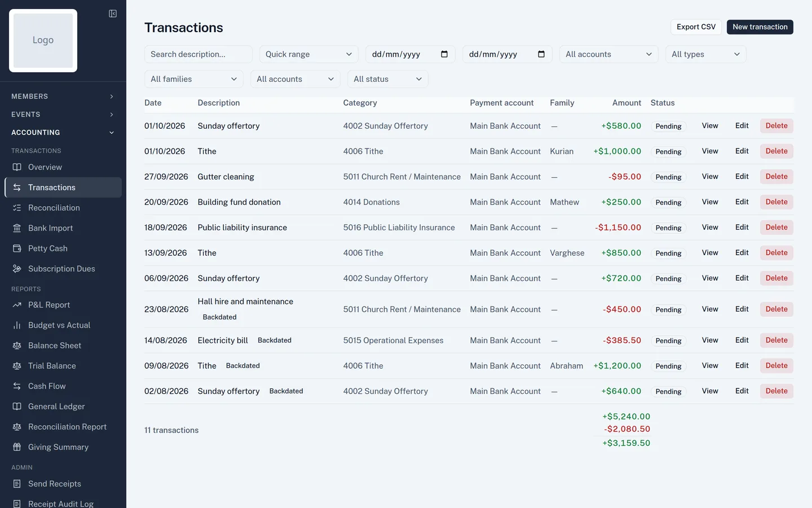
Task: Click the Balance Sheet scales icon
Action: 17,345
